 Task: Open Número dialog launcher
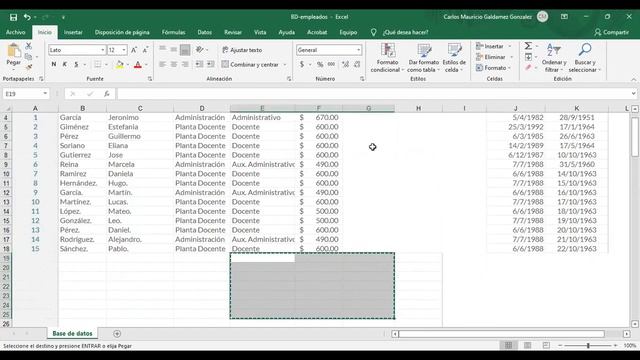tap(362, 79)
